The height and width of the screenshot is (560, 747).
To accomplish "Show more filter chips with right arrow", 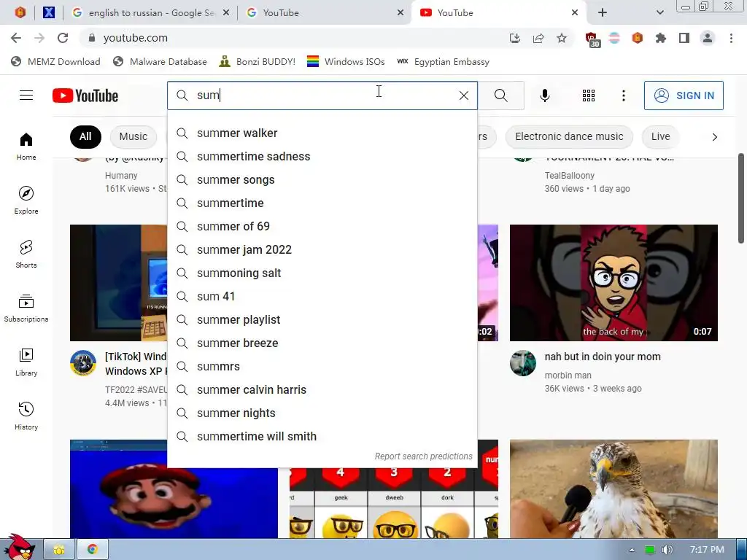I will (714, 137).
